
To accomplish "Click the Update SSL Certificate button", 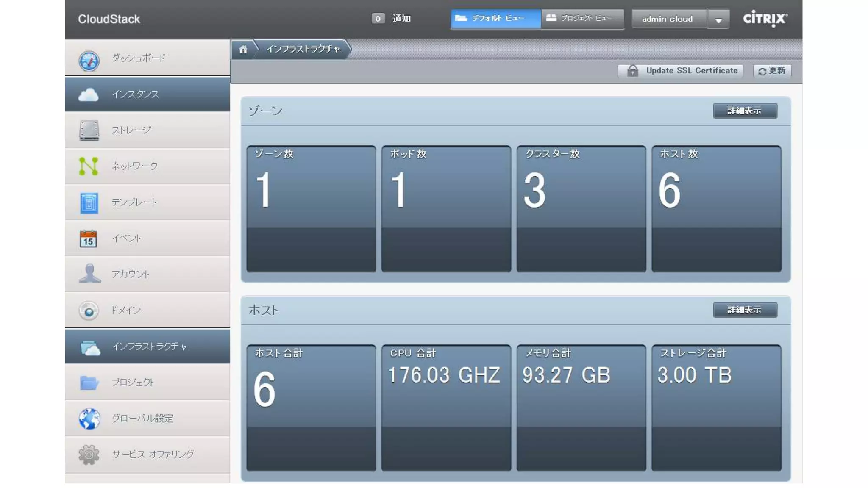I will click(680, 71).
